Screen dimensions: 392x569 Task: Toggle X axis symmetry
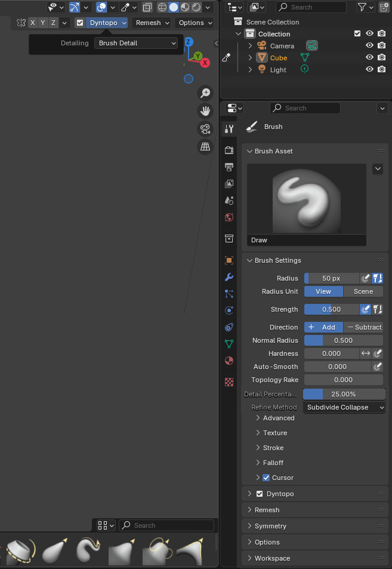33,23
